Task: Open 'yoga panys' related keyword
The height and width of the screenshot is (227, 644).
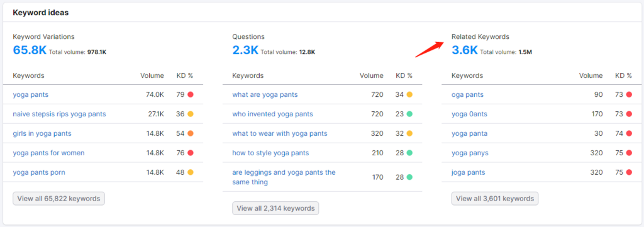Action: coord(470,153)
